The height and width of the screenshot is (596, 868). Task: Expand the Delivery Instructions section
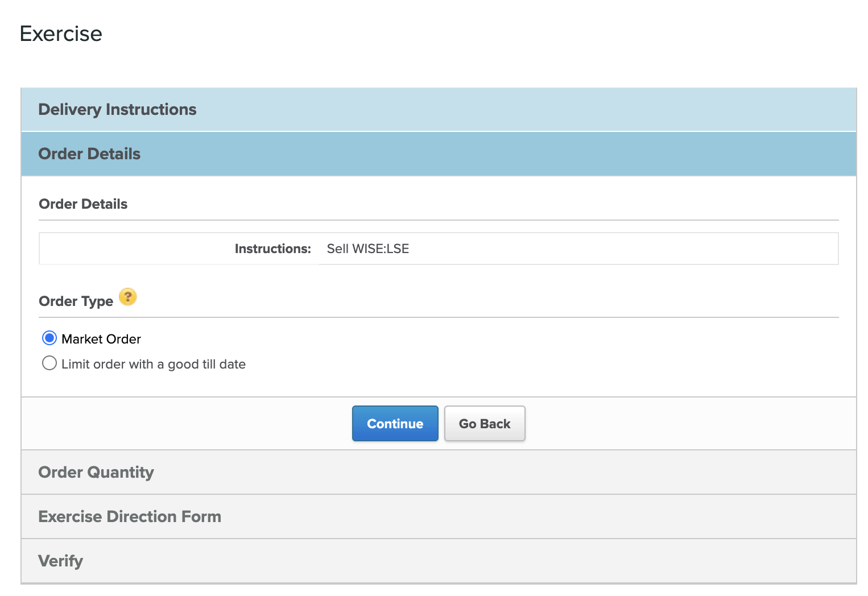coord(439,109)
